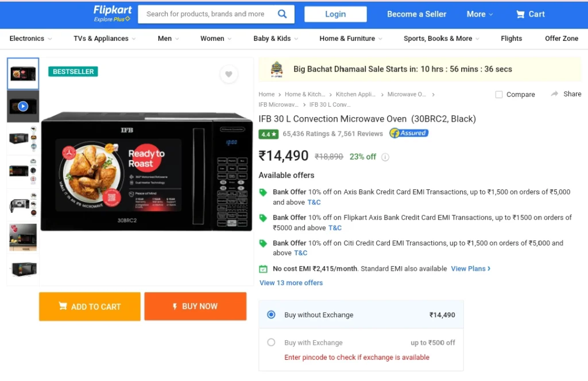Click ADD TO CART button
588x381 pixels.
tap(90, 306)
